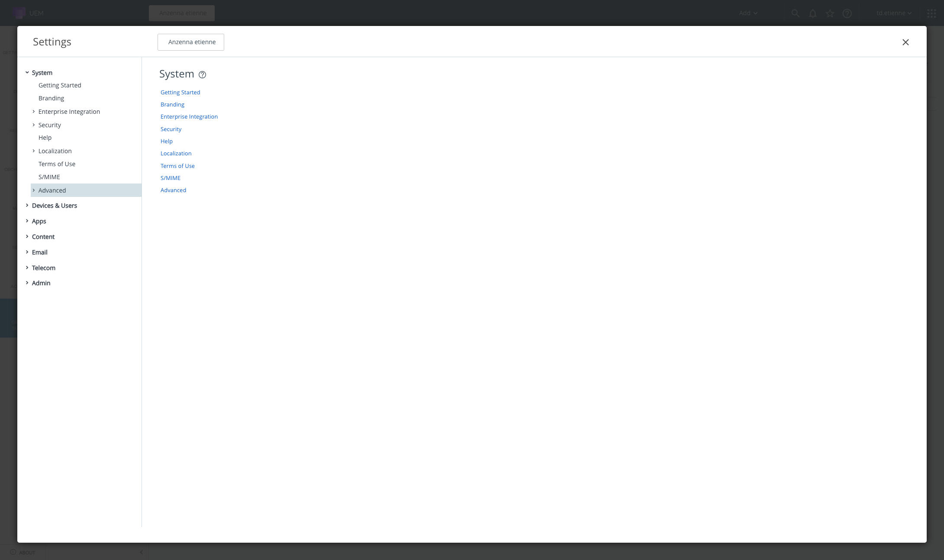The width and height of the screenshot is (944, 560).
Task: Click Anzenna etienne organization group button
Action: pyautogui.click(x=191, y=42)
